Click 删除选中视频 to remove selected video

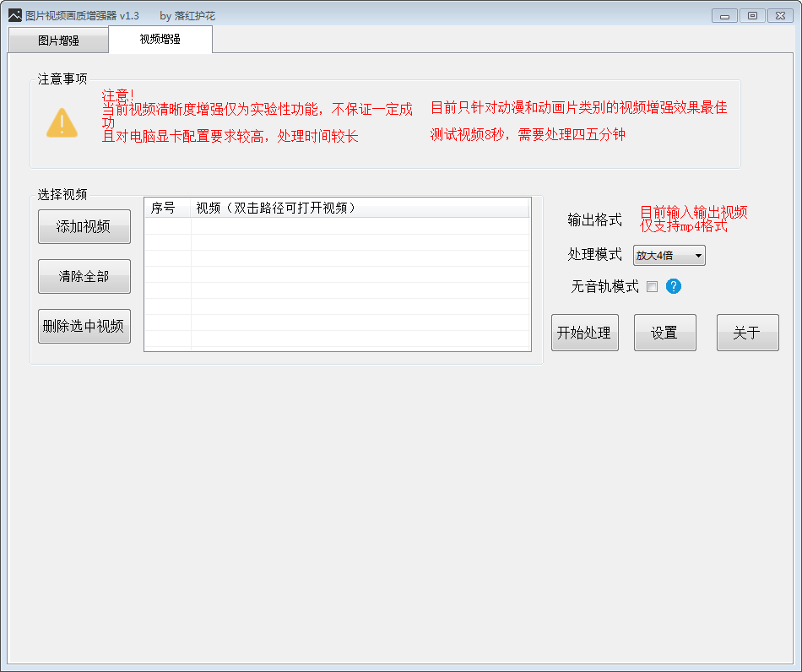point(84,327)
